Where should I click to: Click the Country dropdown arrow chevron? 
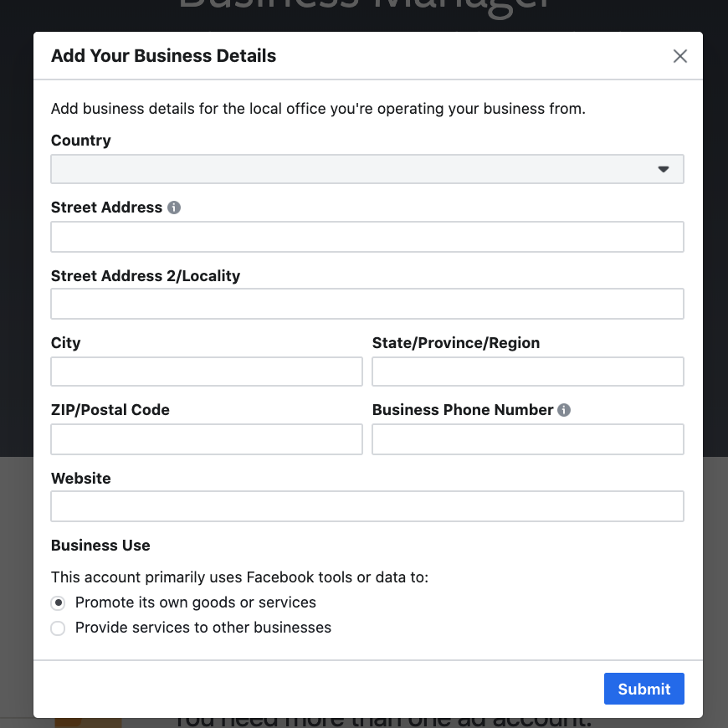664,168
